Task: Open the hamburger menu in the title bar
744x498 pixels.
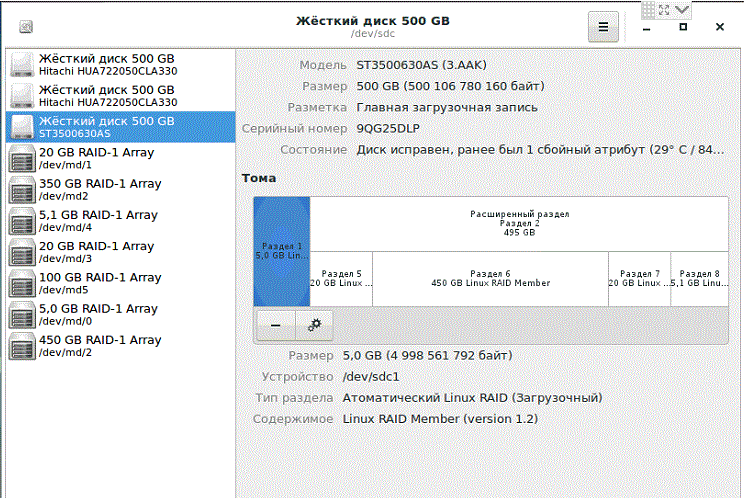Action: 603,27
